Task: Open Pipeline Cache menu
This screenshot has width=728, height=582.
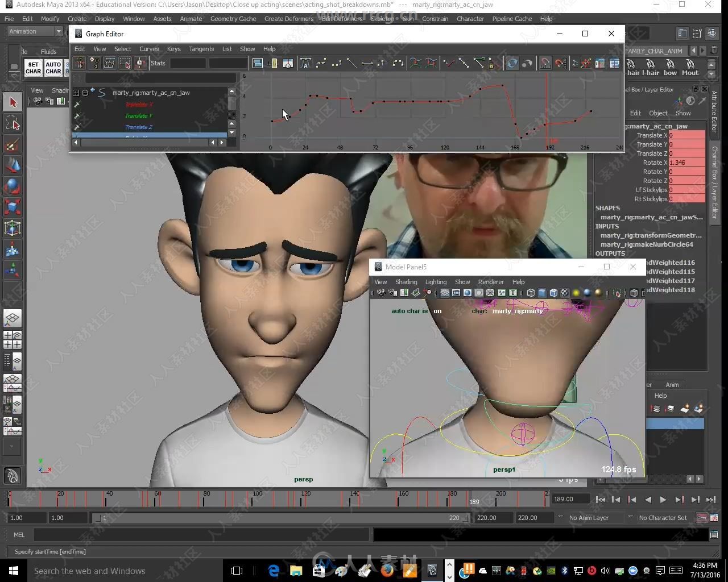Action: click(512, 19)
